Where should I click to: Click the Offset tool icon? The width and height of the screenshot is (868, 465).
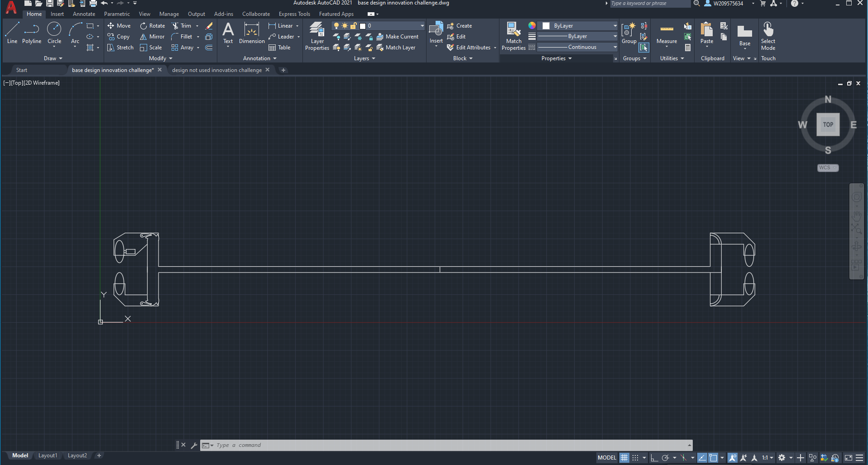[x=209, y=48]
